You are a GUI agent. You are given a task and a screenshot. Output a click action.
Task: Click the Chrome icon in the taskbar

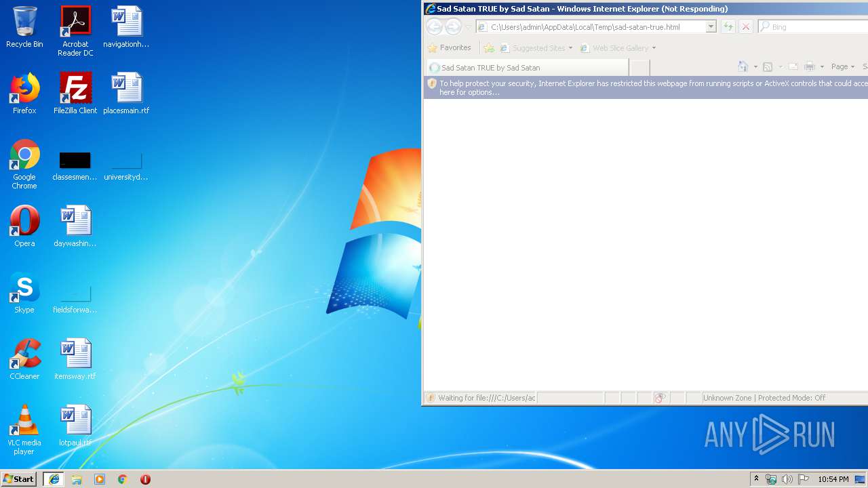tap(122, 479)
